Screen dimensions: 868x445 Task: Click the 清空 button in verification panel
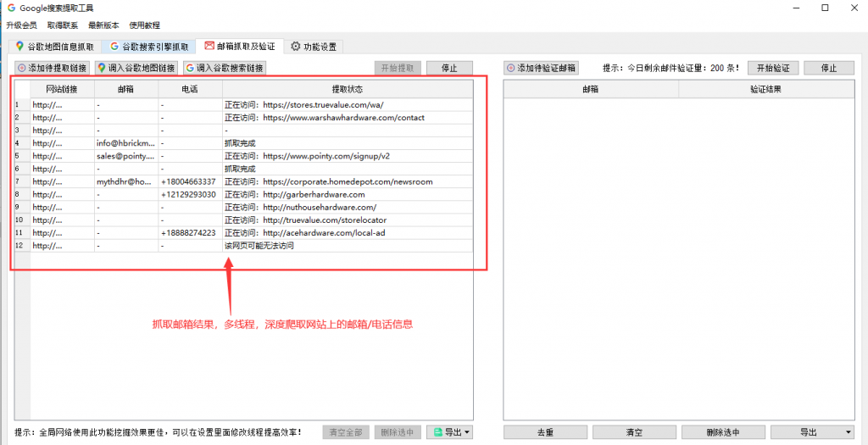[634, 432]
